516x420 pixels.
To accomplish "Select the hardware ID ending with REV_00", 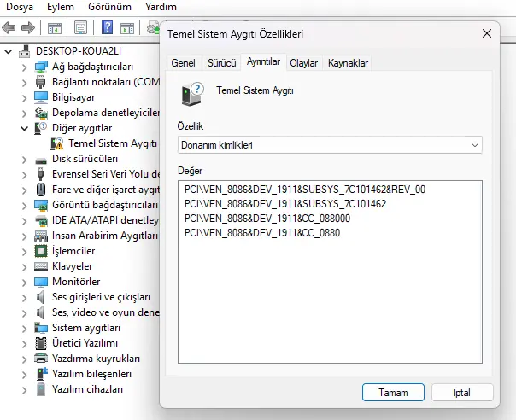I will 305,190.
